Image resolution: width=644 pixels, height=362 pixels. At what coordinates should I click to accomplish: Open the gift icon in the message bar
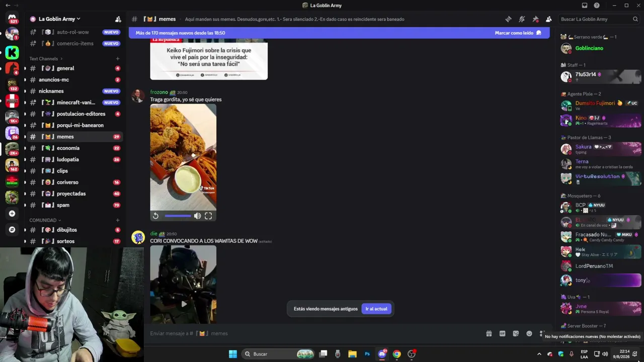click(x=489, y=333)
